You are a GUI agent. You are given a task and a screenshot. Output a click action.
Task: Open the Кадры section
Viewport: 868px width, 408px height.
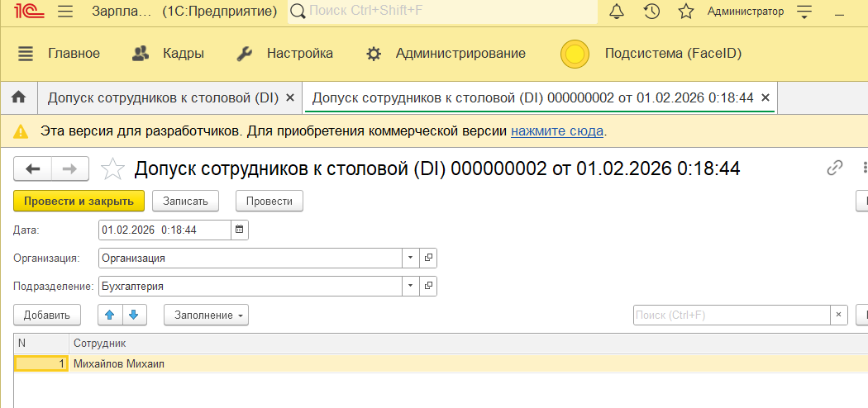pyautogui.click(x=168, y=54)
